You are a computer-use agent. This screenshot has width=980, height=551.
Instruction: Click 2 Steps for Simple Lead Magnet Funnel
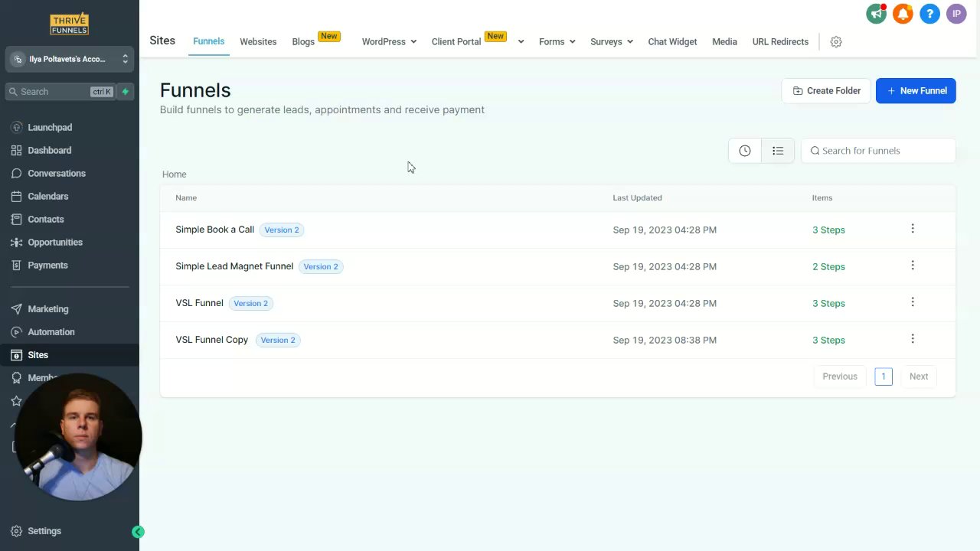[828, 267]
